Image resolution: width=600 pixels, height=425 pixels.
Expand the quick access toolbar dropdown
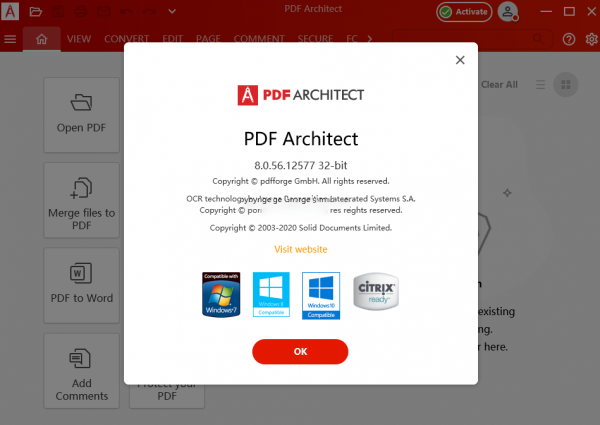(x=172, y=11)
